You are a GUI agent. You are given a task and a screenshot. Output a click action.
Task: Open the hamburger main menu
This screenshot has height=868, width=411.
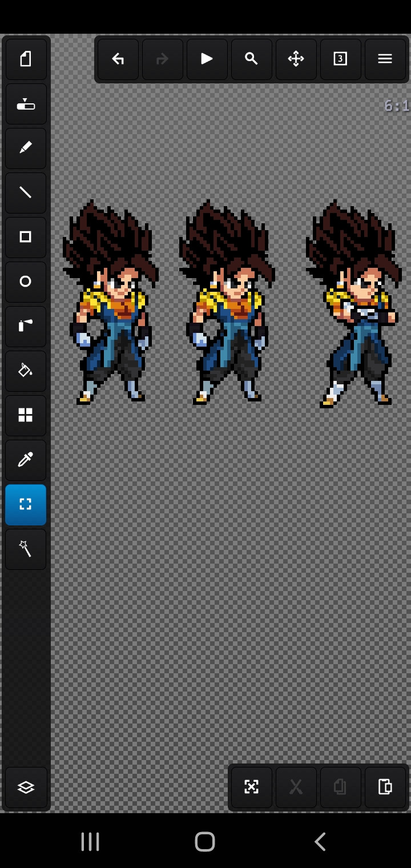click(385, 59)
